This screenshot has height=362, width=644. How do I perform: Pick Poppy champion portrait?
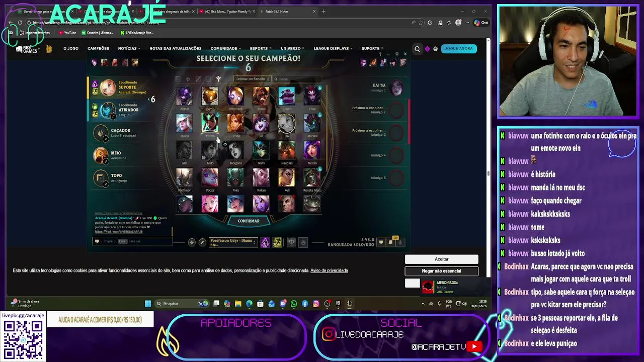point(210,177)
